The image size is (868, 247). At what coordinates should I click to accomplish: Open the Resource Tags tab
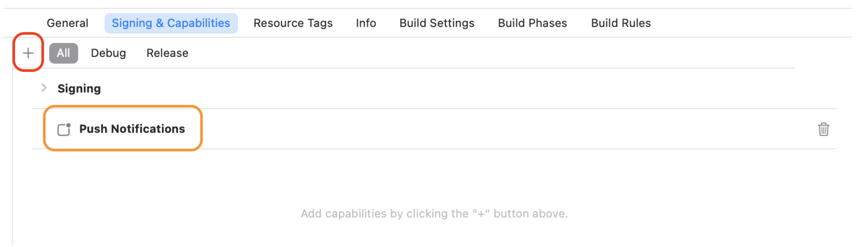pyautogui.click(x=293, y=23)
